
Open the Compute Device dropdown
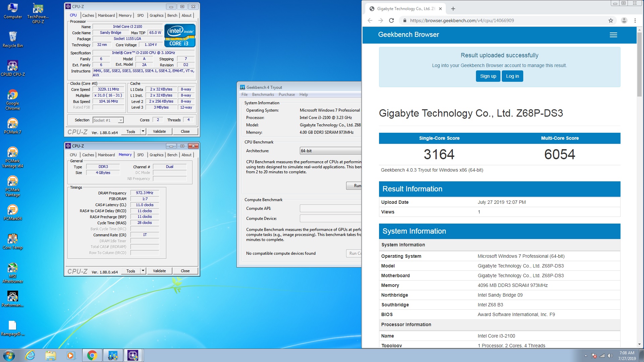pyautogui.click(x=330, y=219)
